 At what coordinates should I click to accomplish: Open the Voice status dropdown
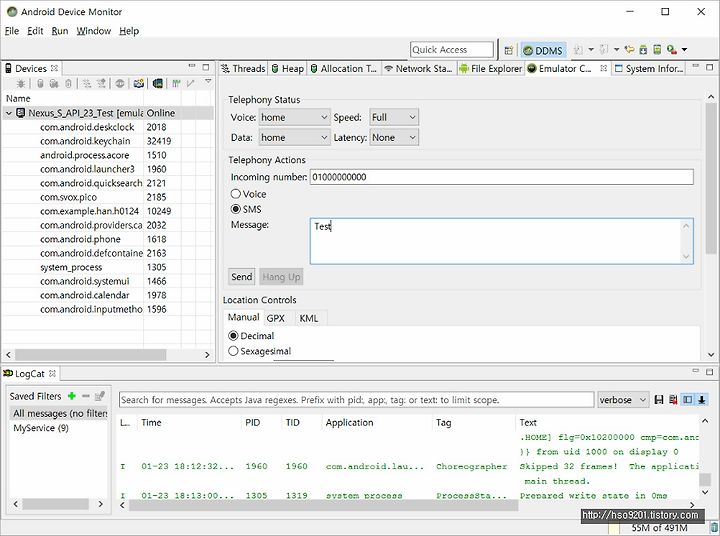tap(294, 117)
